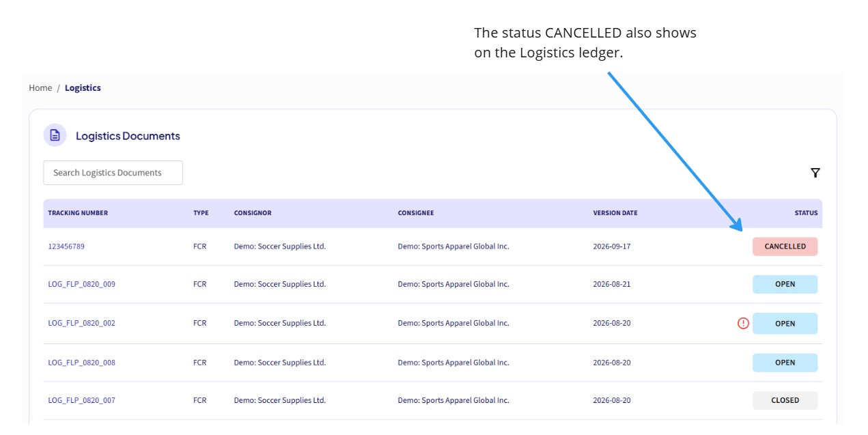Open the filter funnel icon
Viewport: 868px width, 435px height.
815,173
